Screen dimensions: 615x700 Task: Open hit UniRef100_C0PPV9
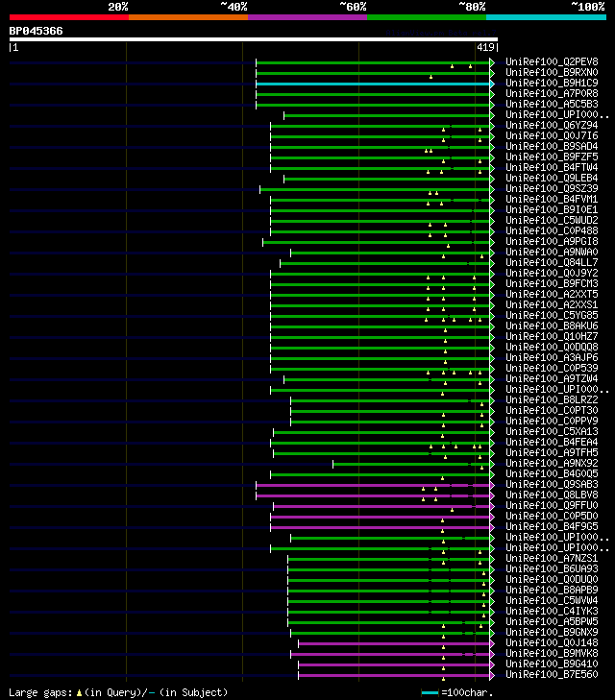click(552, 421)
